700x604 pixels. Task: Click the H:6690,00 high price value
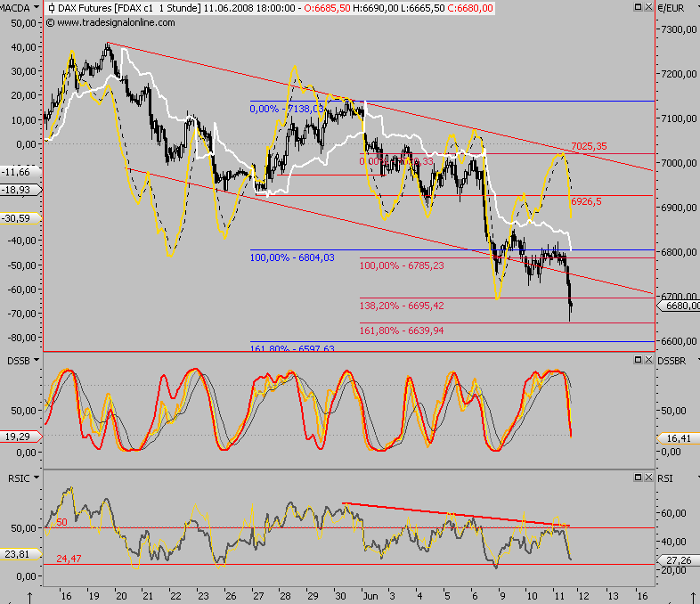tap(376, 8)
